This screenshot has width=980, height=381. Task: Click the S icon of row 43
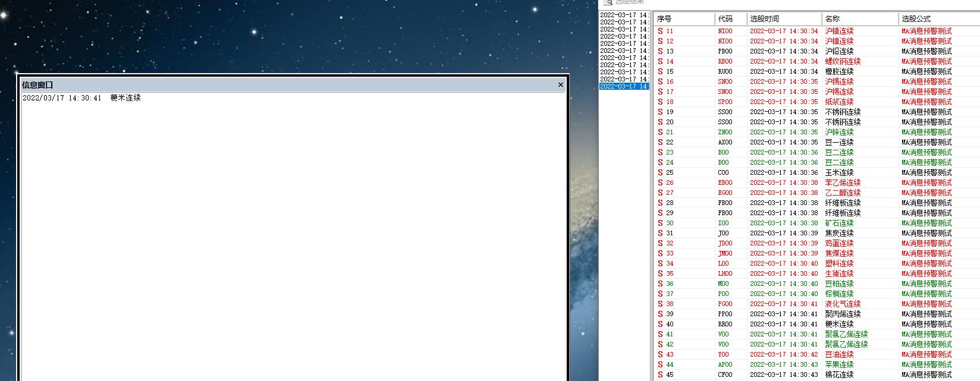(x=660, y=354)
